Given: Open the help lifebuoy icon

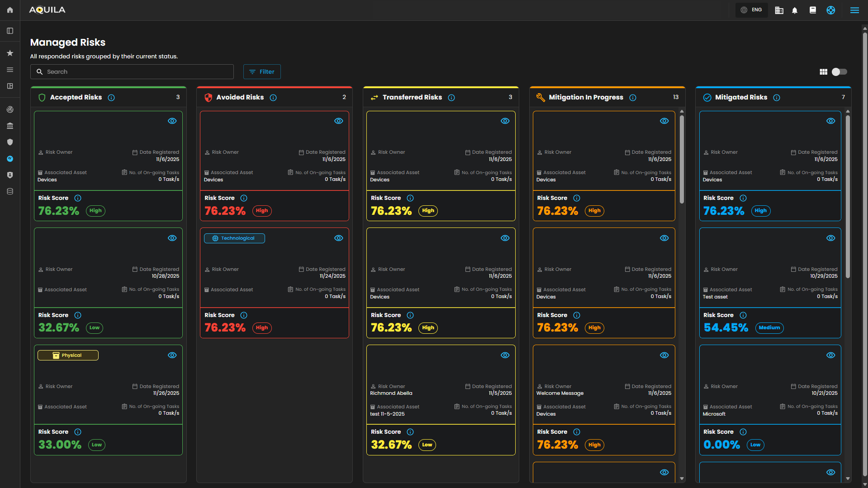Looking at the screenshot, I should click(830, 10).
